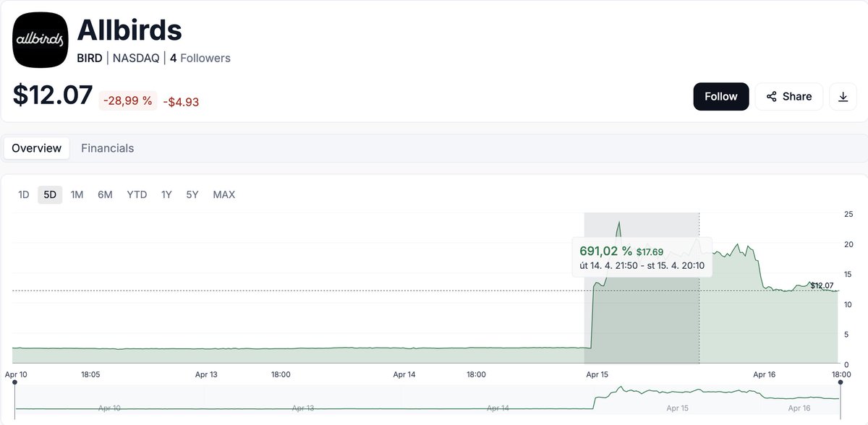Click the $12.07 headline price
The image size is (868, 425).
53,95
